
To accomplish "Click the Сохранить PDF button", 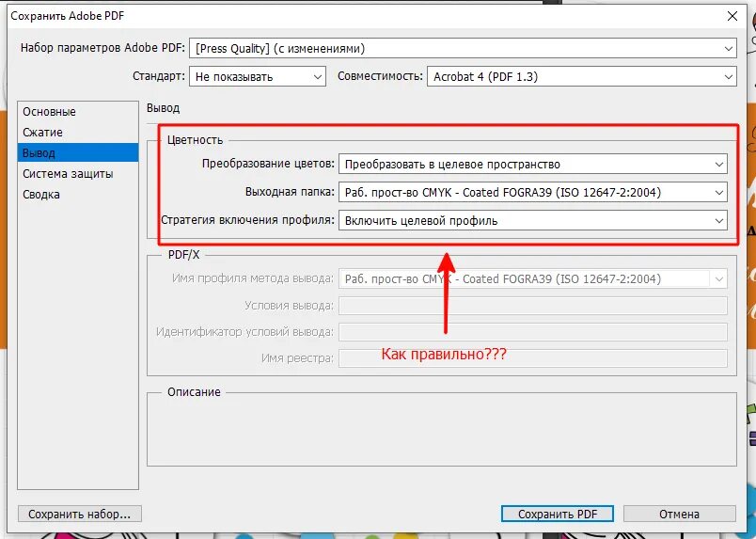I will click(558, 514).
